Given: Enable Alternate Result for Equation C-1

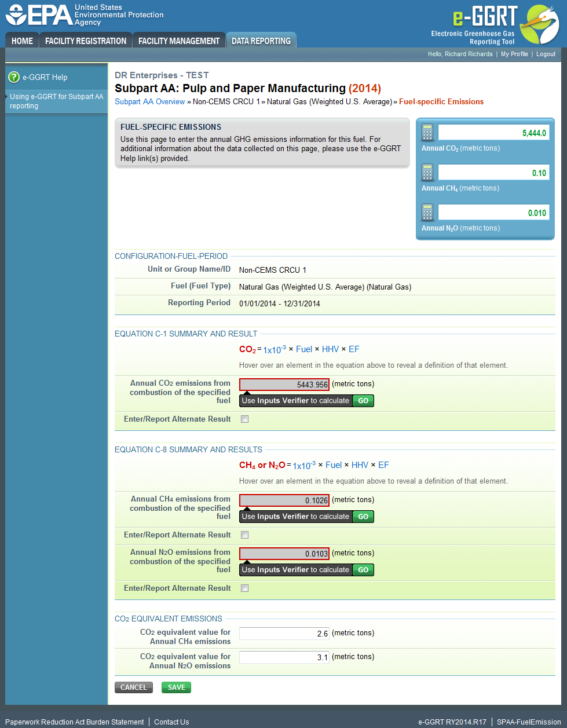Looking at the screenshot, I should (x=244, y=419).
